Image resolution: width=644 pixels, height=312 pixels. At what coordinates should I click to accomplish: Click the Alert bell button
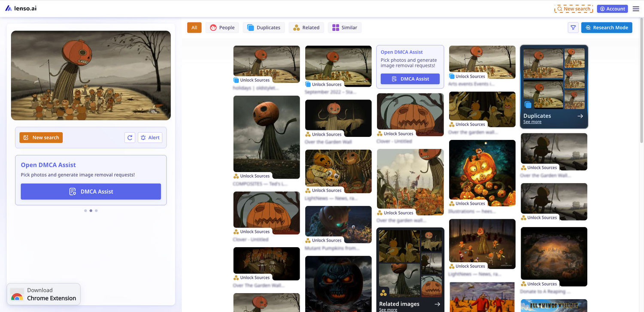click(x=150, y=137)
